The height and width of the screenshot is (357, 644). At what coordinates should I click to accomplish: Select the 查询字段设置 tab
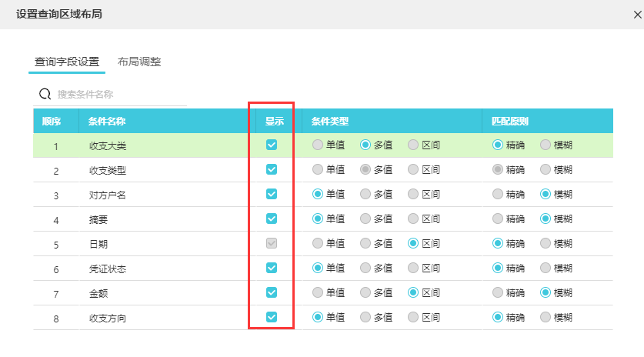coord(67,62)
